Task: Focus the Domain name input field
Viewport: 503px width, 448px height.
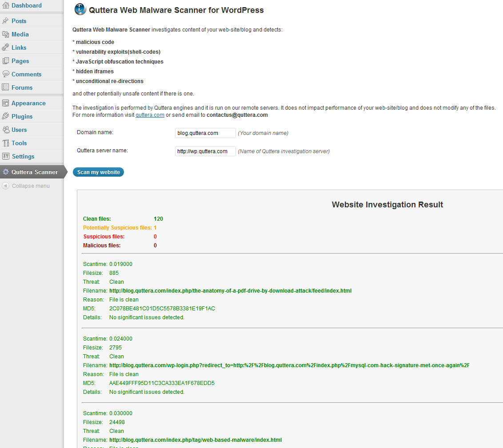Action: click(x=205, y=133)
